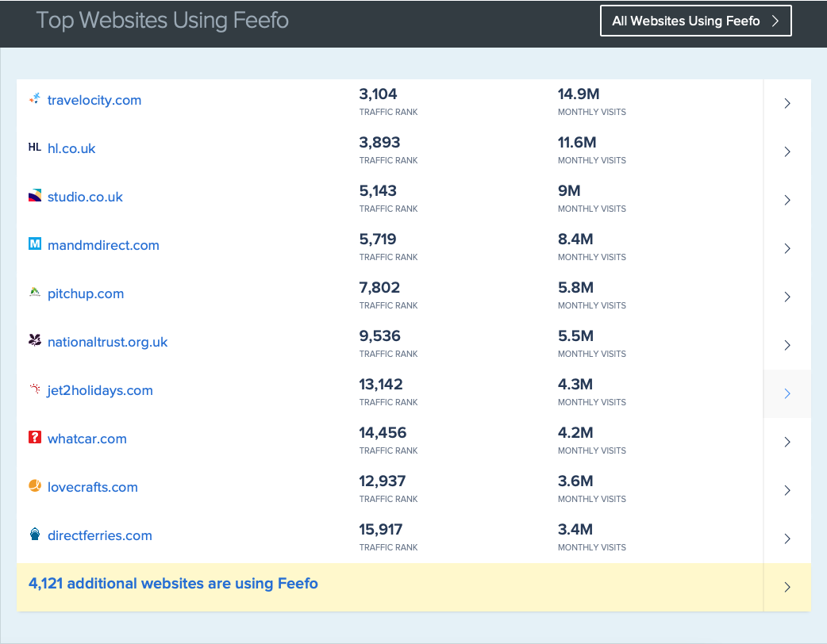
Task: Select the 9M monthly visits value
Action: 569,191
